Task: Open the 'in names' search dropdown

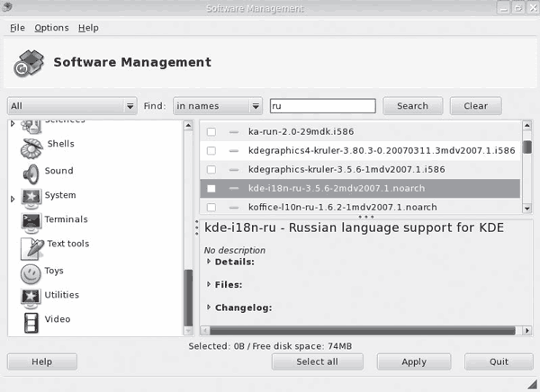Action: [x=217, y=106]
